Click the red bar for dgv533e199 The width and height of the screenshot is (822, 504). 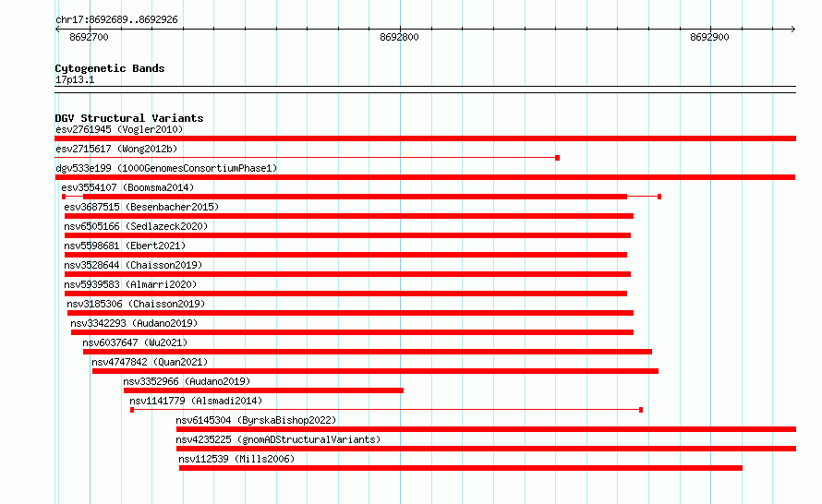pos(425,177)
